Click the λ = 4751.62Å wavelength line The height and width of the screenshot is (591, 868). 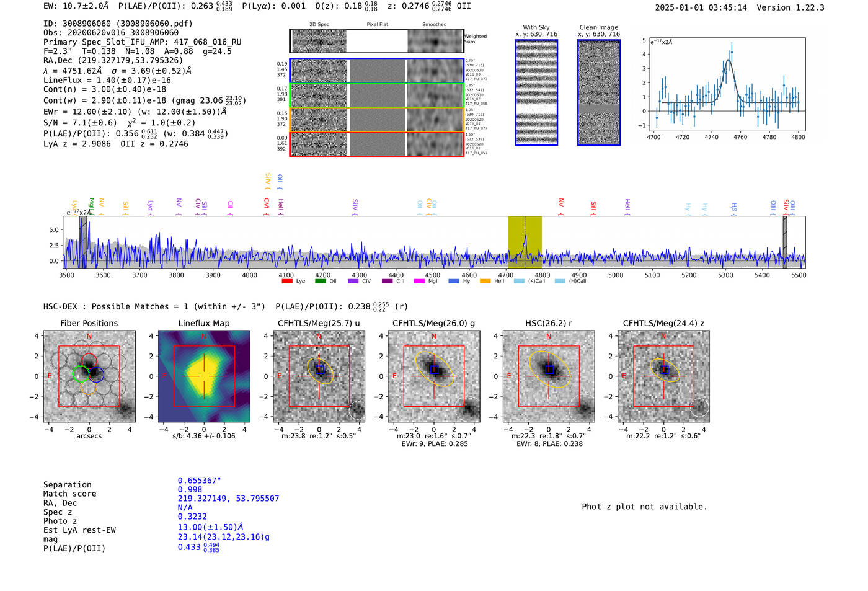(x=73, y=71)
